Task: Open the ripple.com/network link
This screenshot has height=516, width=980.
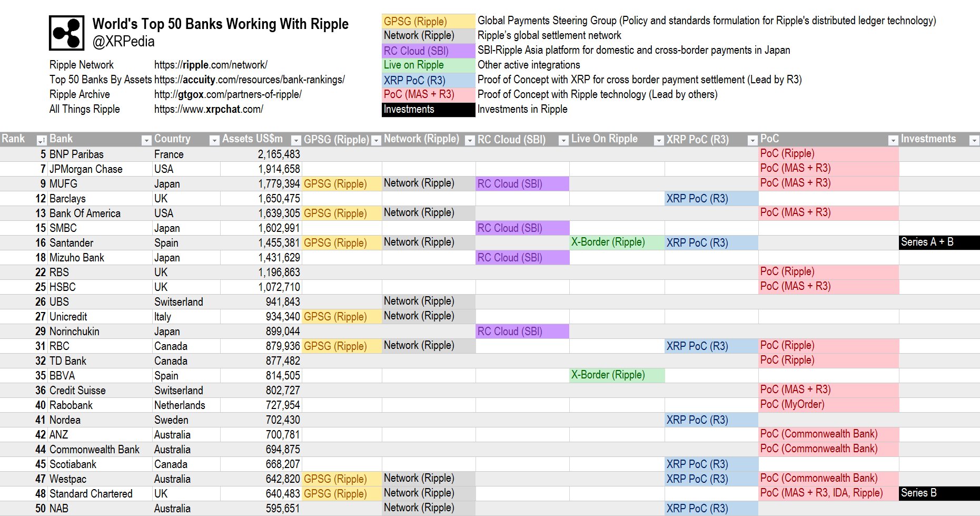Action: click(x=211, y=65)
